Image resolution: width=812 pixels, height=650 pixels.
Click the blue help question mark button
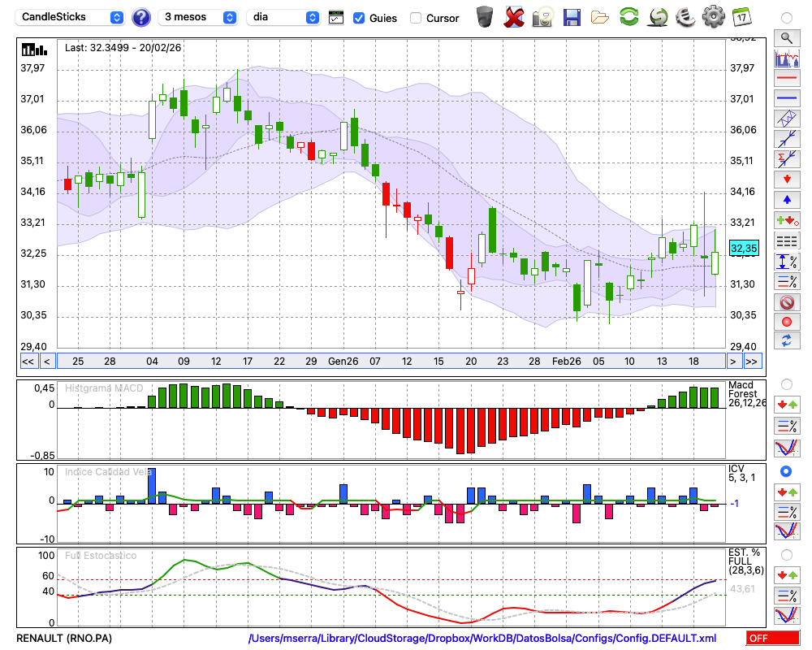(x=141, y=17)
